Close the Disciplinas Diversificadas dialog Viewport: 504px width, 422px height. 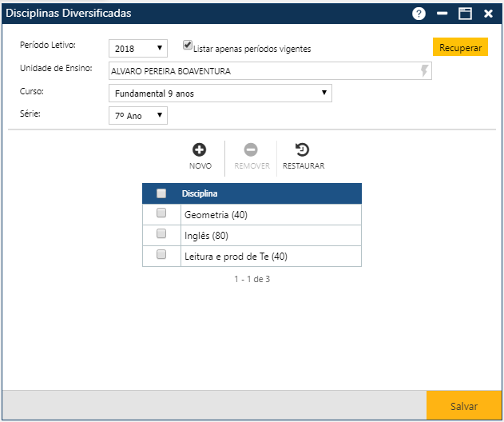(488, 14)
